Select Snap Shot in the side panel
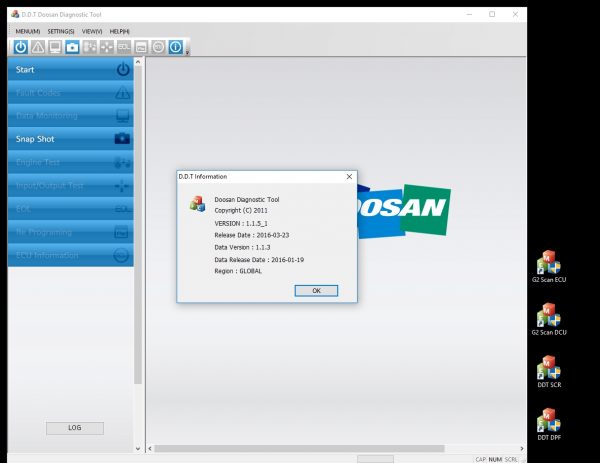Screen dimensions: 600x463 pos(70,139)
